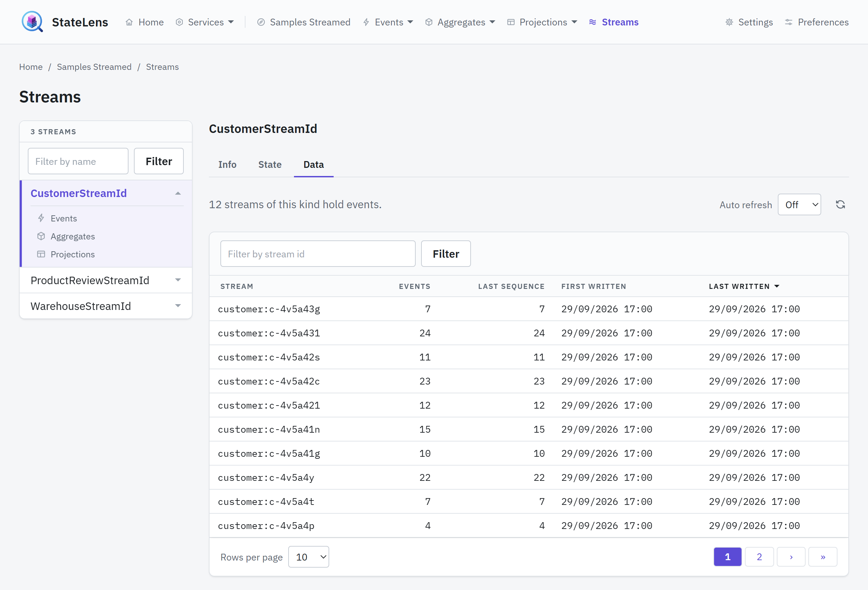868x590 pixels.
Task: Open Streams in the top navigation
Action: [614, 22]
